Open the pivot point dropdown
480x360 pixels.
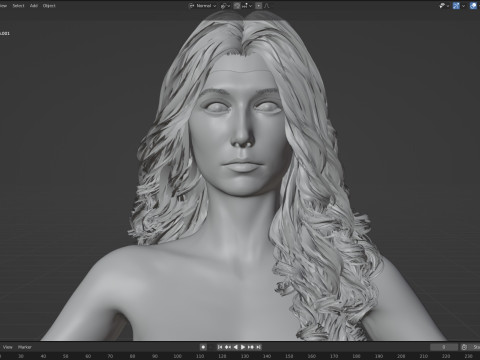(225, 6)
